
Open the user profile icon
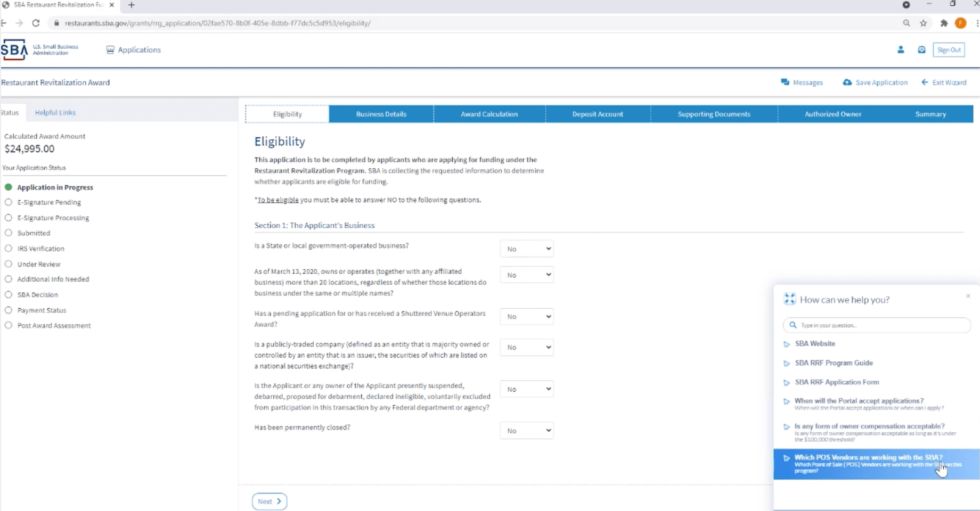click(x=901, y=50)
